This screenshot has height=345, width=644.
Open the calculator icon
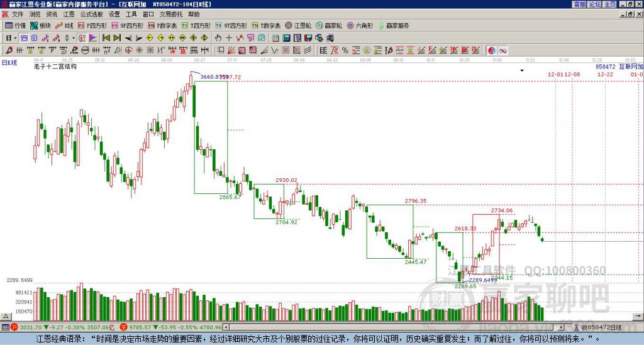pyautogui.click(x=287, y=38)
